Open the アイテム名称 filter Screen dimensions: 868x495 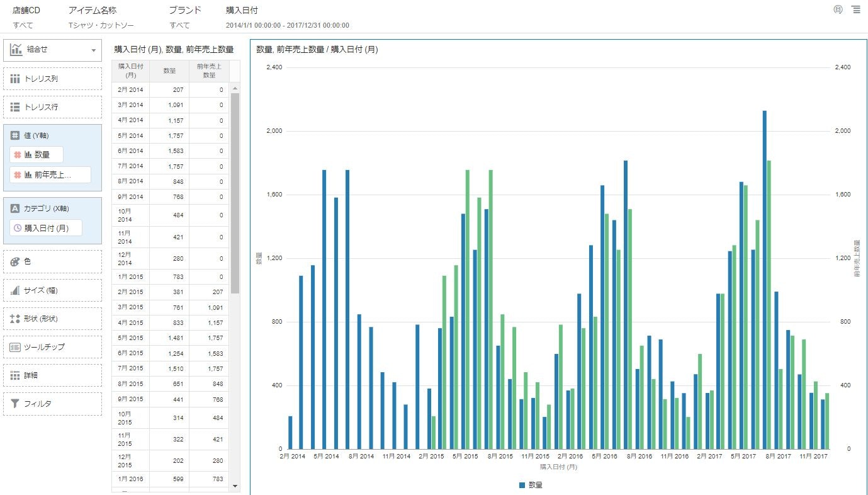click(101, 18)
